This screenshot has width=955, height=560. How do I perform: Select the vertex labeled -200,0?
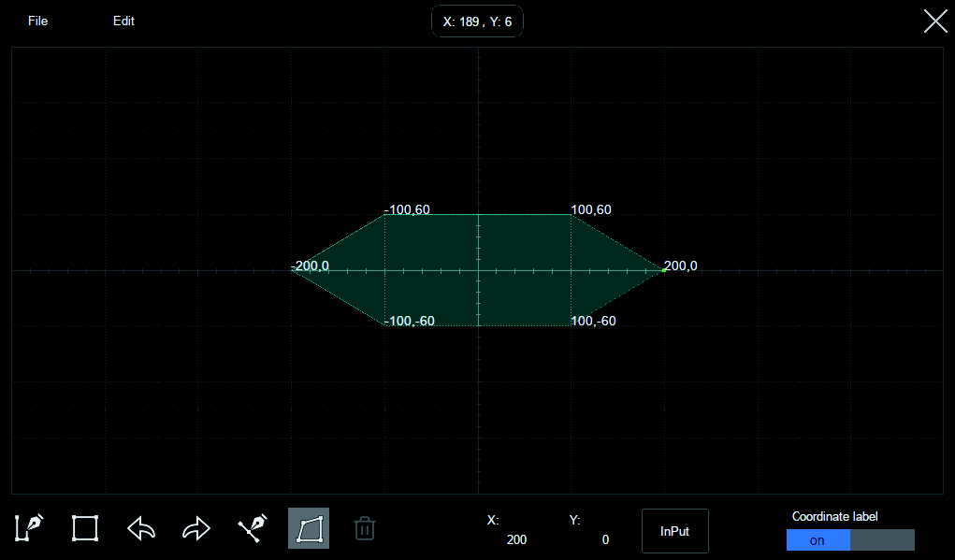point(292,269)
